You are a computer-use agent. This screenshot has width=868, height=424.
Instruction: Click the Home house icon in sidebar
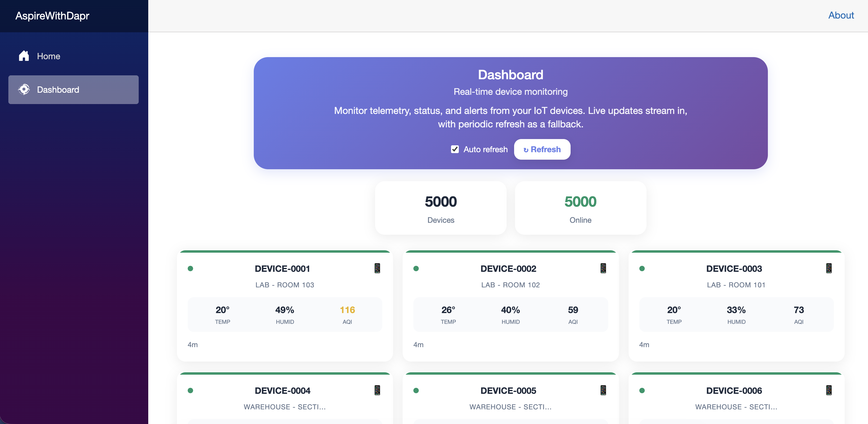pos(24,56)
